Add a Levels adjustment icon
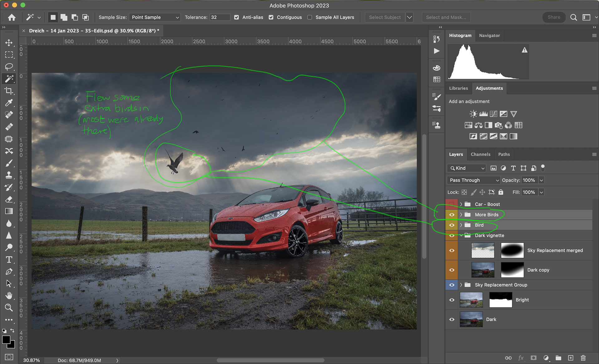This screenshot has height=364, width=599. [x=483, y=114]
